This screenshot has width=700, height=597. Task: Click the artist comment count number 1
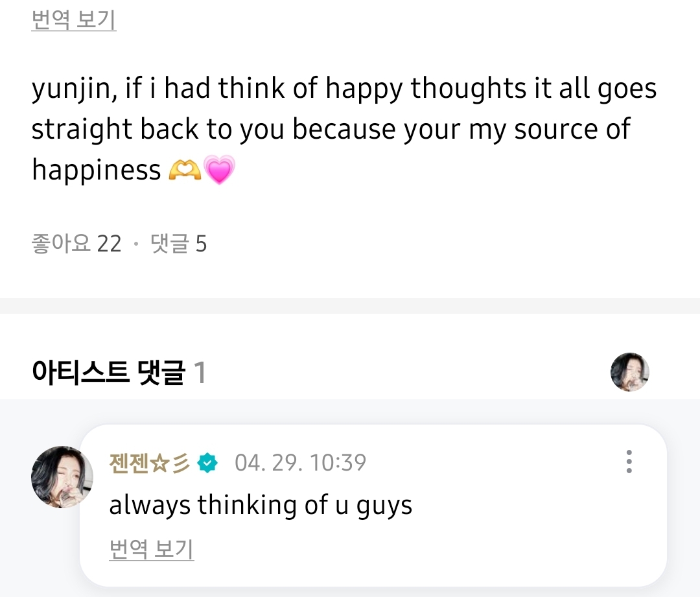coord(200,373)
